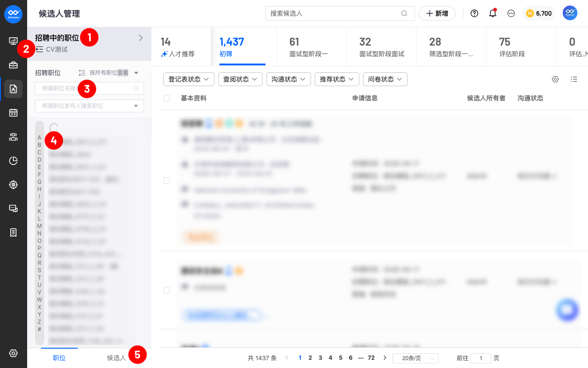Switch to the 人才推荐 stage tab

tap(178, 47)
